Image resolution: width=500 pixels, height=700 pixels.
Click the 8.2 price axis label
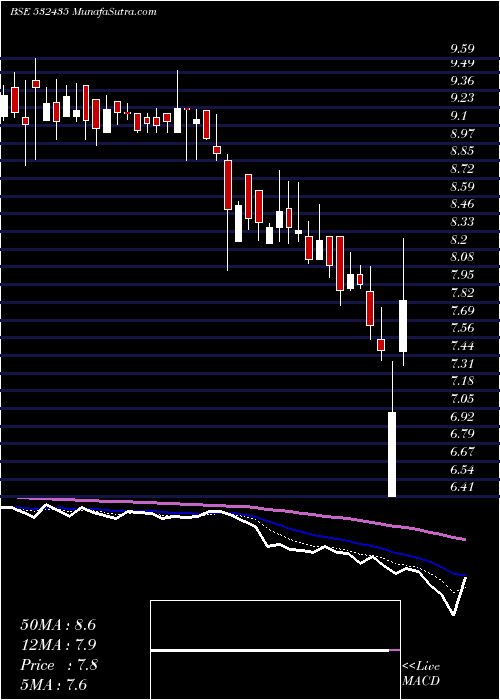pyautogui.click(x=459, y=240)
